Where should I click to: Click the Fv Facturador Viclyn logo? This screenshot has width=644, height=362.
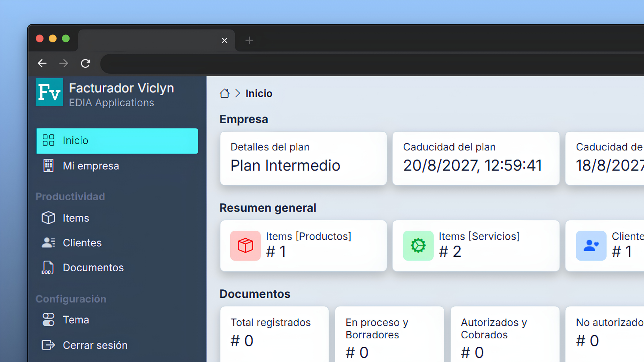49,92
